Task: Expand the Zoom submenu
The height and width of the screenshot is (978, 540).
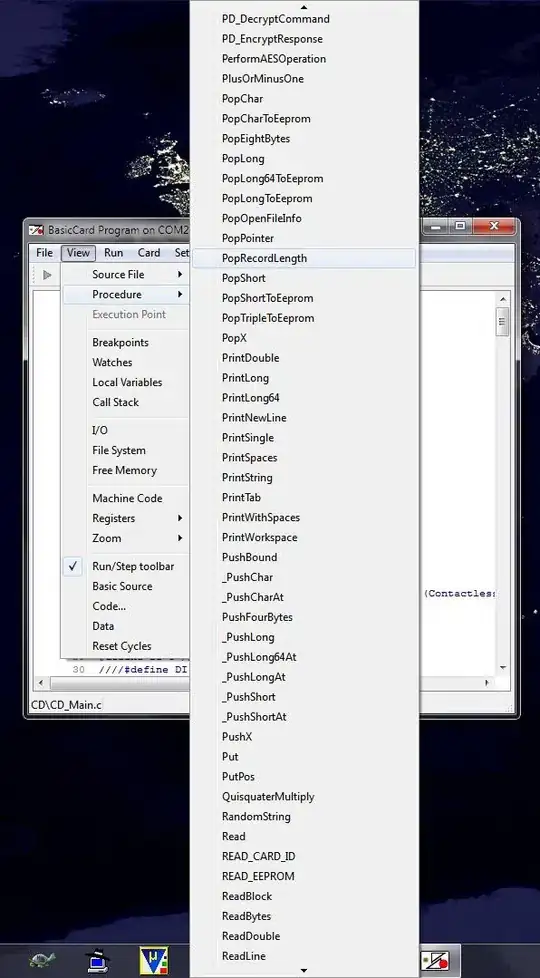Action: [x=125, y=538]
